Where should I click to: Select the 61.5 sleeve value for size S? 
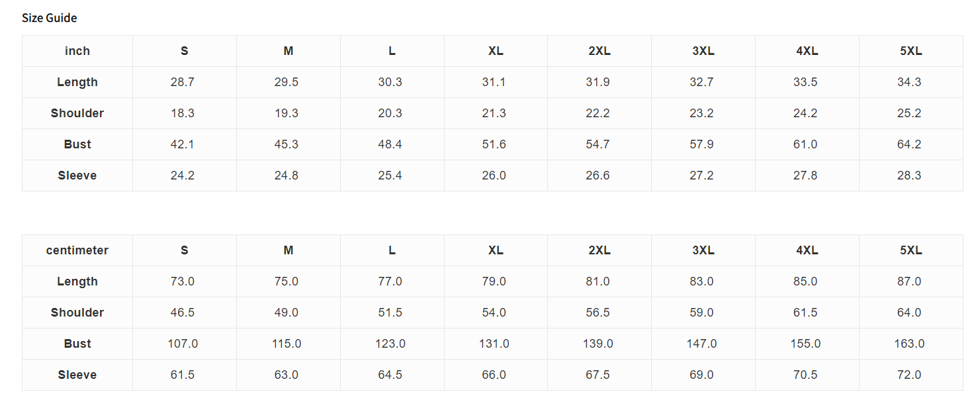(183, 375)
